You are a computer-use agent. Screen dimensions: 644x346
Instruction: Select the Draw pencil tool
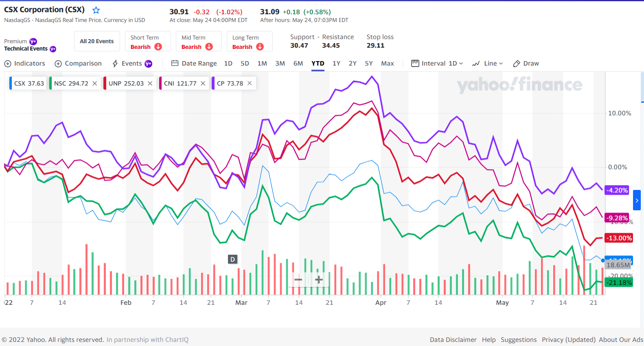point(526,64)
